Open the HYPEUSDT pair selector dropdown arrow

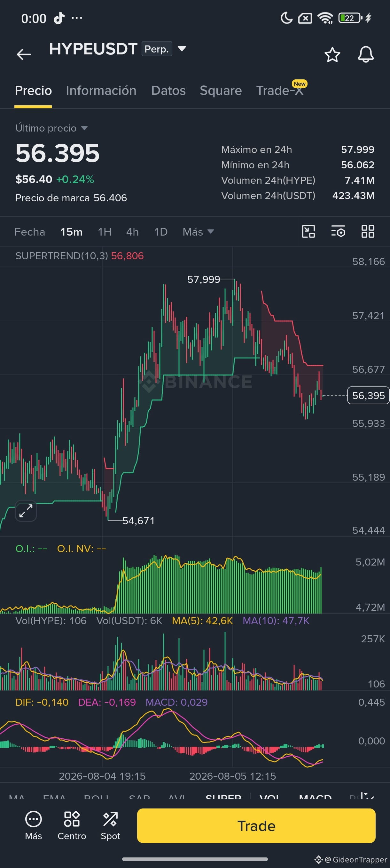182,49
